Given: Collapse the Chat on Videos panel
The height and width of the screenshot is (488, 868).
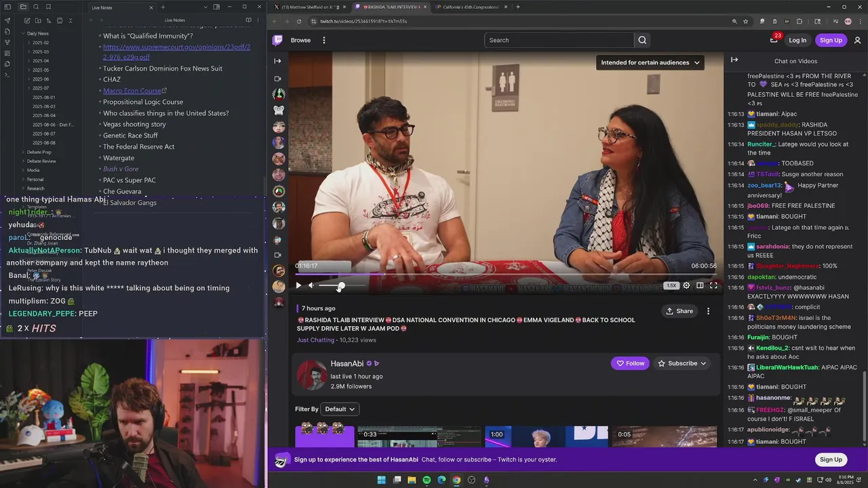Looking at the screenshot, I should pos(734,60).
